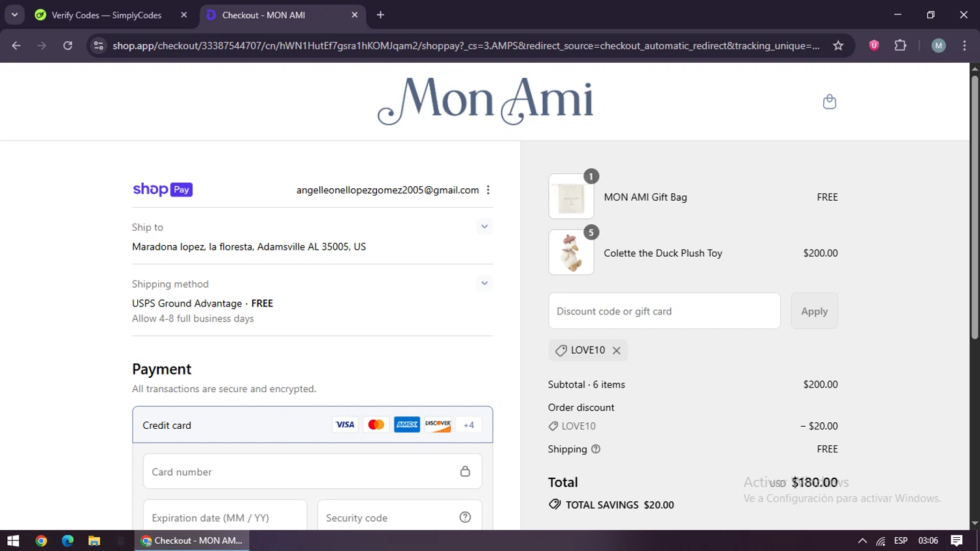
Task: Open the uBlock shield extension icon
Action: pos(874,46)
